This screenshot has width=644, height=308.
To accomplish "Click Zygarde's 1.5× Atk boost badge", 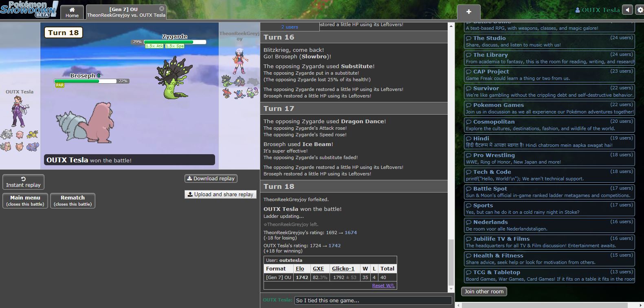I will point(155,46).
